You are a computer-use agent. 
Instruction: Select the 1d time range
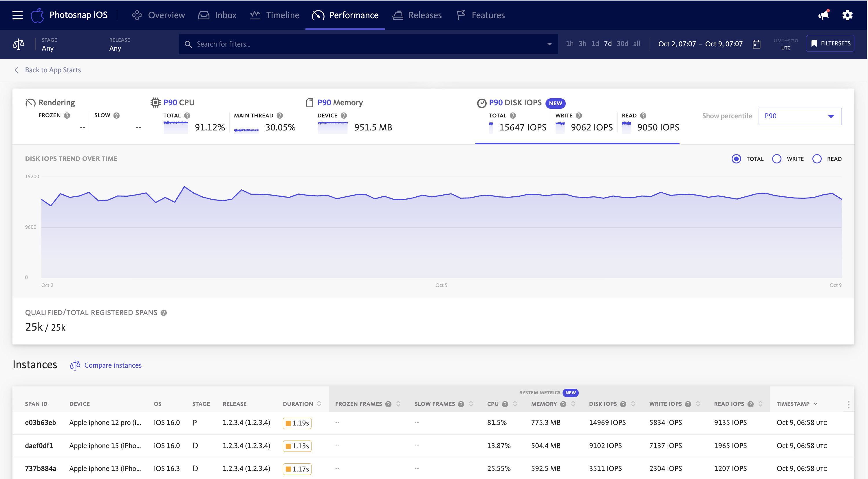coord(595,44)
